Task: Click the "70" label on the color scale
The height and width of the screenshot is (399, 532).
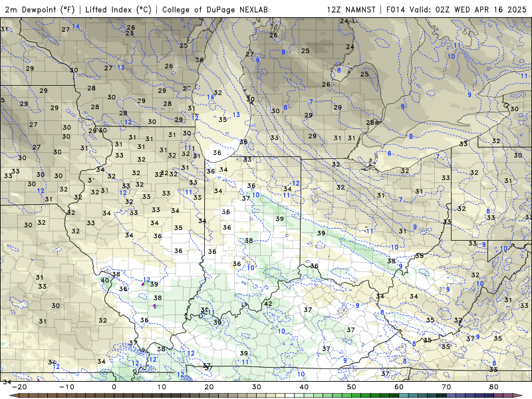Action: 446,387
